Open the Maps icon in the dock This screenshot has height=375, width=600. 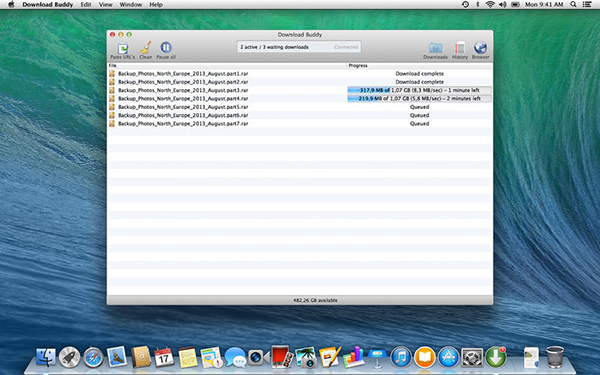(211, 357)
